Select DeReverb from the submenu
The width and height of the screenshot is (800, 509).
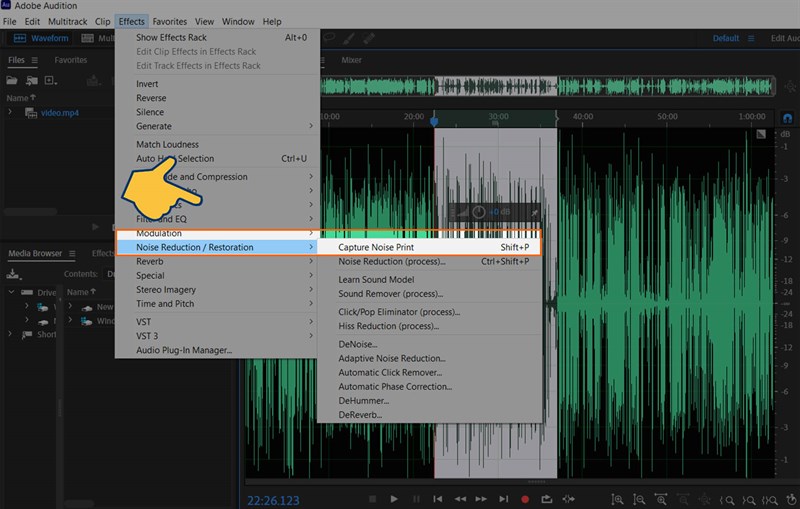tap(360, 415)
